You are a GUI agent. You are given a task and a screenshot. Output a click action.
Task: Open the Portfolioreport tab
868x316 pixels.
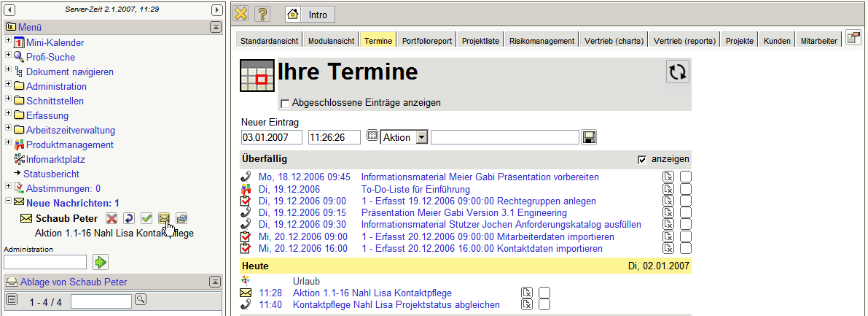pyautogui.click(x=426, y=41)
